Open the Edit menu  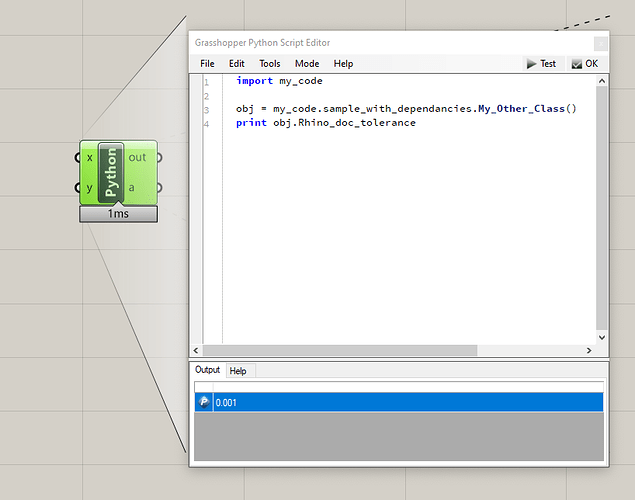(237, 64)
